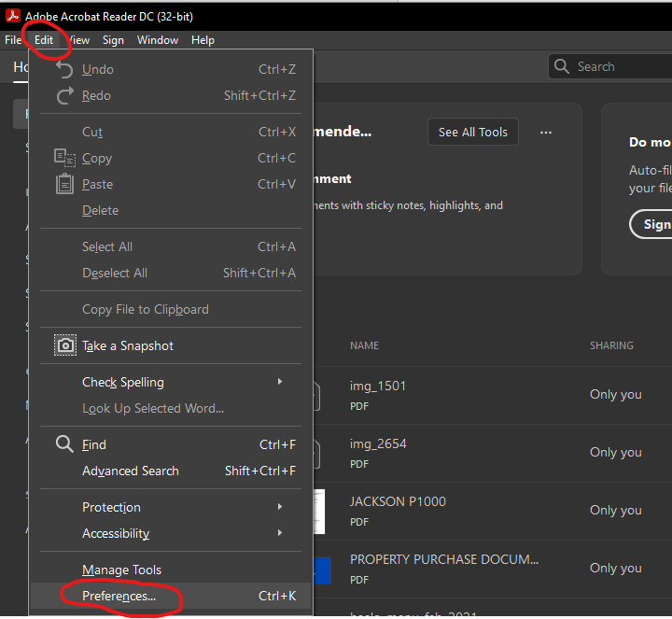
Task: Click Only you in img_2654 row
Action: pyautogui.click(x=615, y=452)
